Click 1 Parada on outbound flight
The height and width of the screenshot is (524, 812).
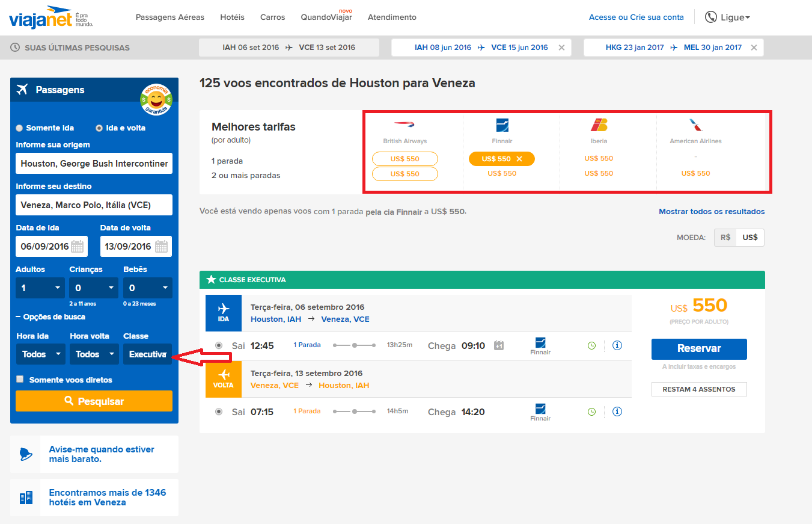tap(307, 345)
